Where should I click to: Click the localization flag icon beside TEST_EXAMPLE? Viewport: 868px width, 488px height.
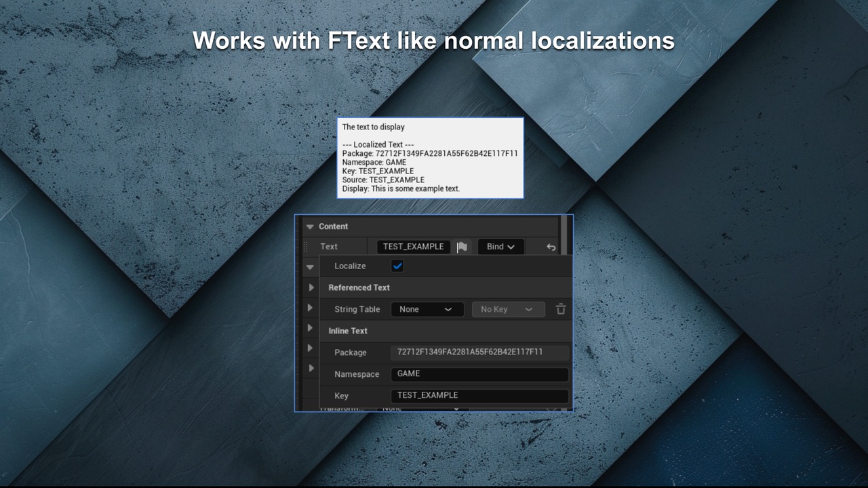[x=462, y=247]
